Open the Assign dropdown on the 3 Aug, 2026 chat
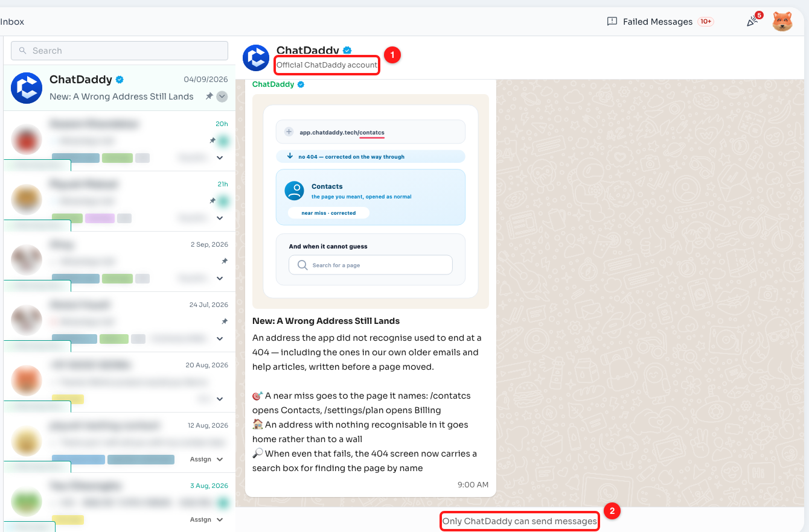 click(206, 520)
